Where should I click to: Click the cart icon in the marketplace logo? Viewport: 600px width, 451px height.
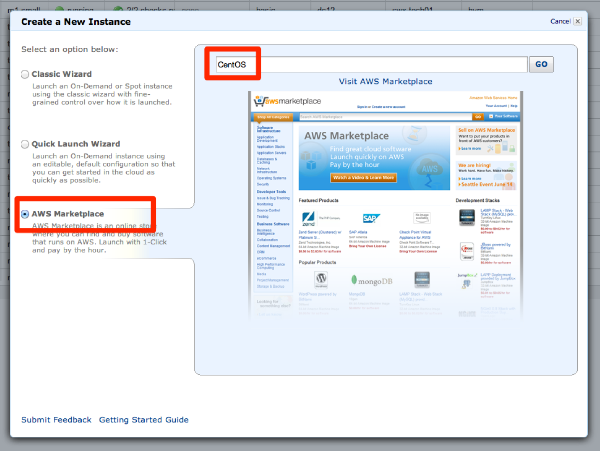click(259, 101)
